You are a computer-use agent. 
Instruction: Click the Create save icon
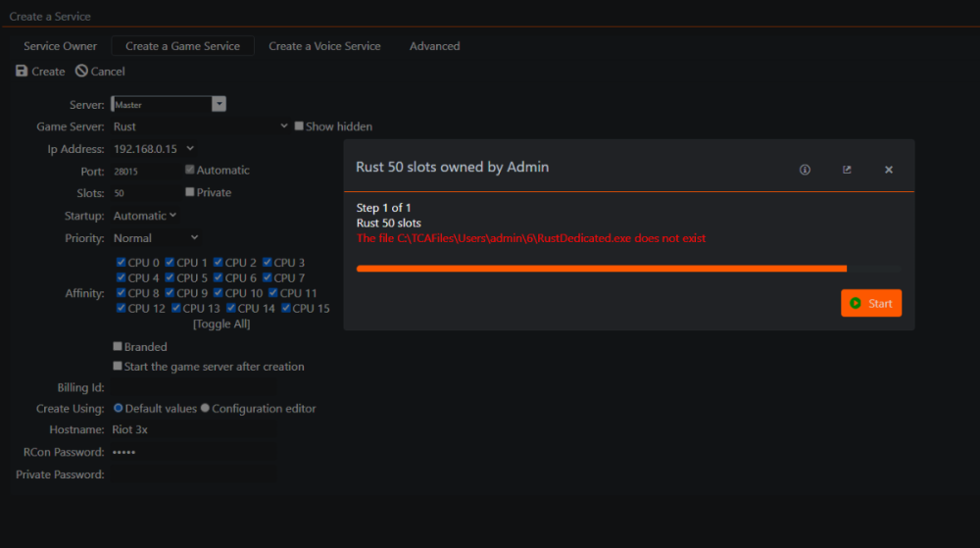22,72
